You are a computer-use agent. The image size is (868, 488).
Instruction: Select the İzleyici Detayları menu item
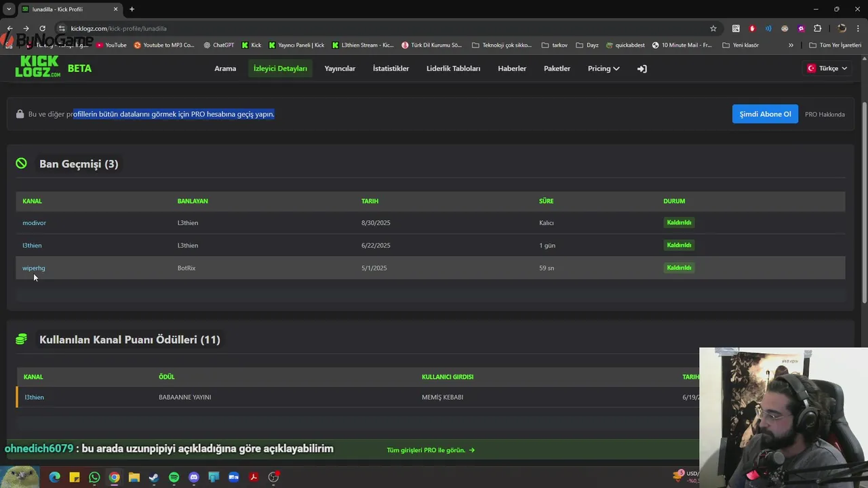click(x=280, y=68)
